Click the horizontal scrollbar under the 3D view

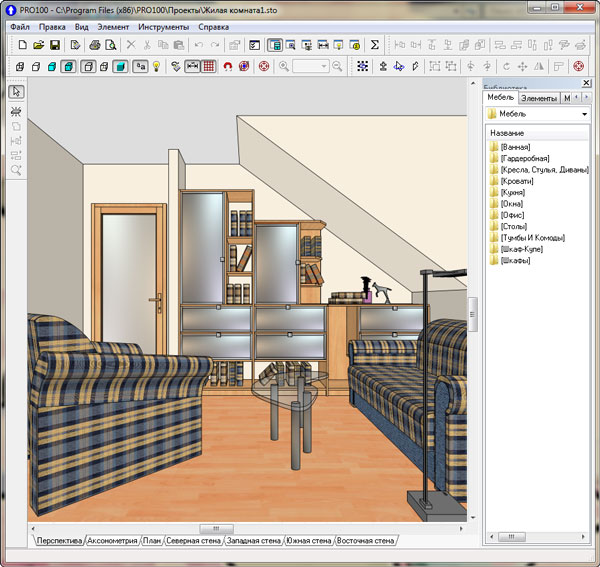[215, 528]
